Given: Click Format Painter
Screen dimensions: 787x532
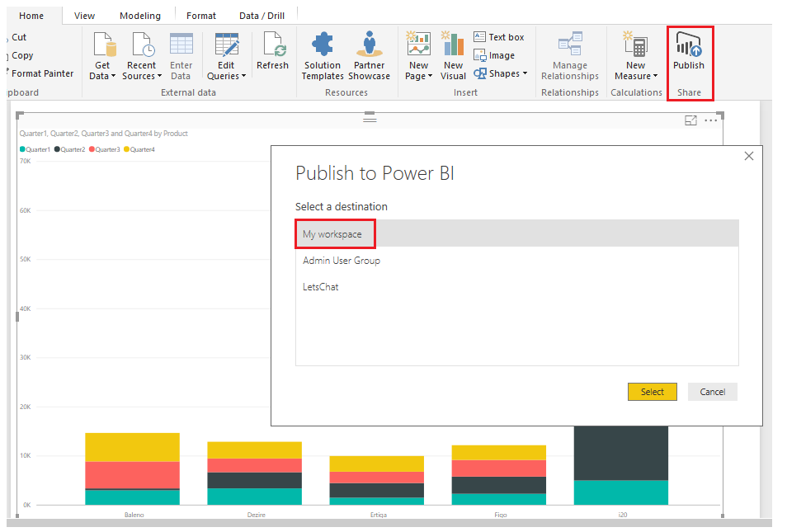Looking at the screenshot, I should (42, 73).
